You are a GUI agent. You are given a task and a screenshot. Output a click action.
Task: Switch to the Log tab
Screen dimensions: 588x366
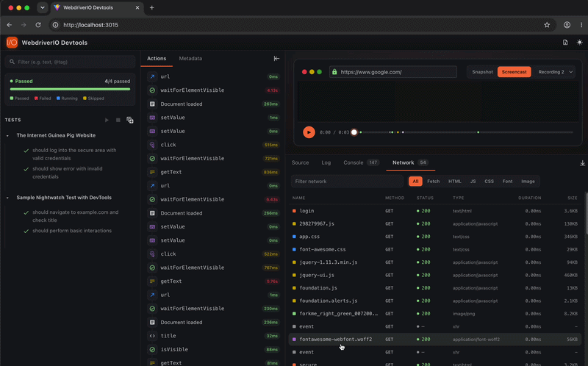(x=326, y=162)
